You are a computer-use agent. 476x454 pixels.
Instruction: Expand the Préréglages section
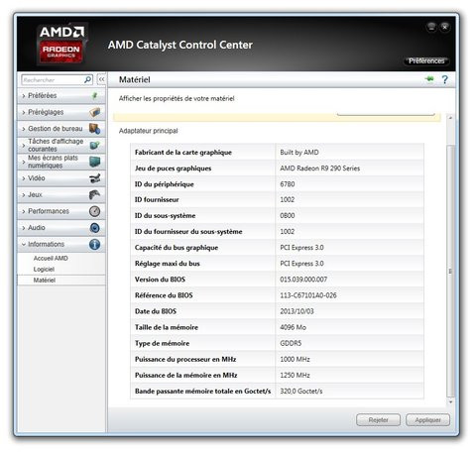(x=61, y=112)
